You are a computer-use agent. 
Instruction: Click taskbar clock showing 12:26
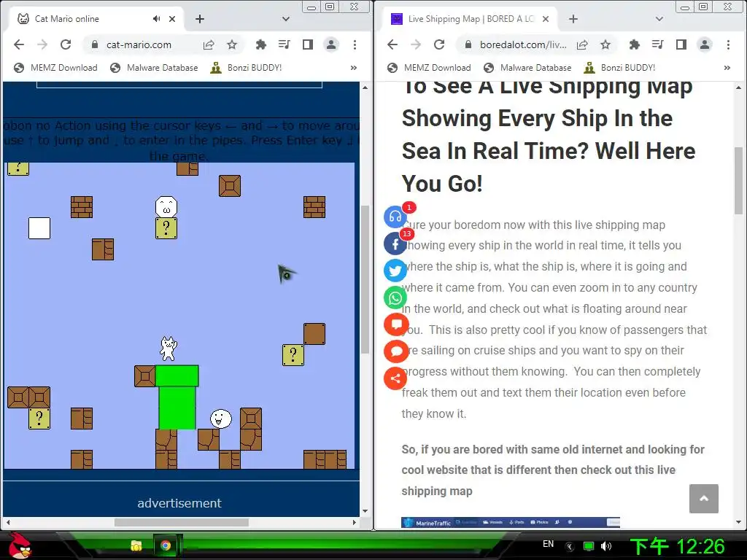pos(678,546)
